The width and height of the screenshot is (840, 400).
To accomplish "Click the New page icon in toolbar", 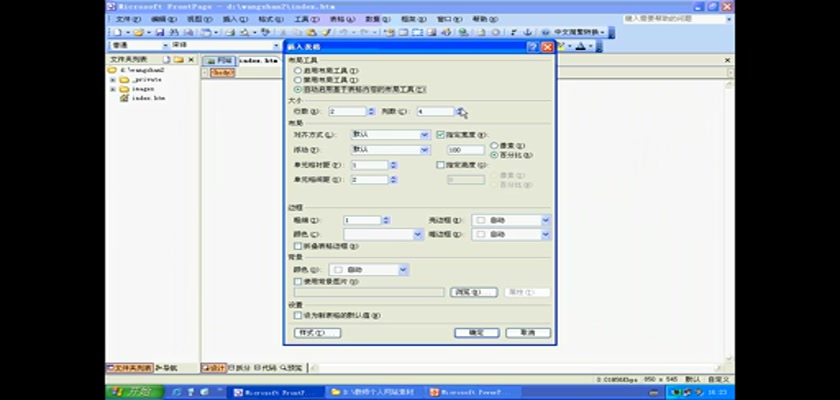I will point(115,32).
